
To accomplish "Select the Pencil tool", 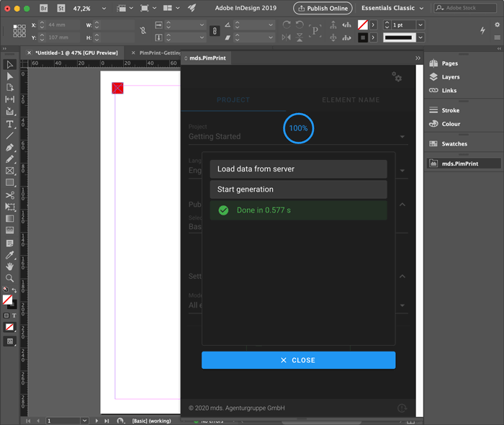I will [9, 159].
